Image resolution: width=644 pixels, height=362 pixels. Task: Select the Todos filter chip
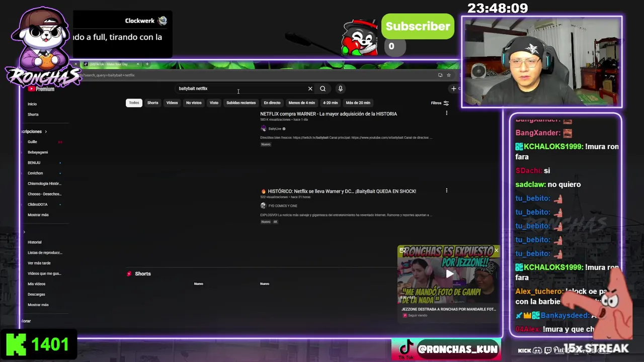[x=134, y=103]
